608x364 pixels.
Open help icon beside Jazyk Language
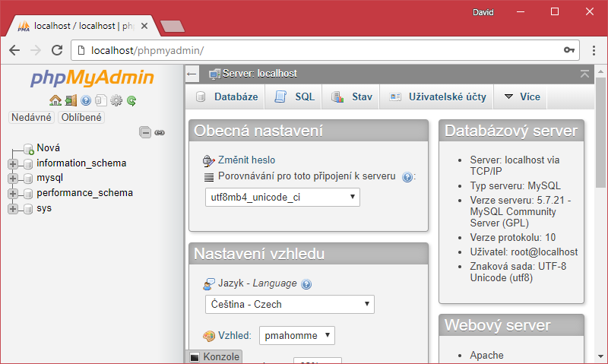pyautogui.click(x=306, y=284)
